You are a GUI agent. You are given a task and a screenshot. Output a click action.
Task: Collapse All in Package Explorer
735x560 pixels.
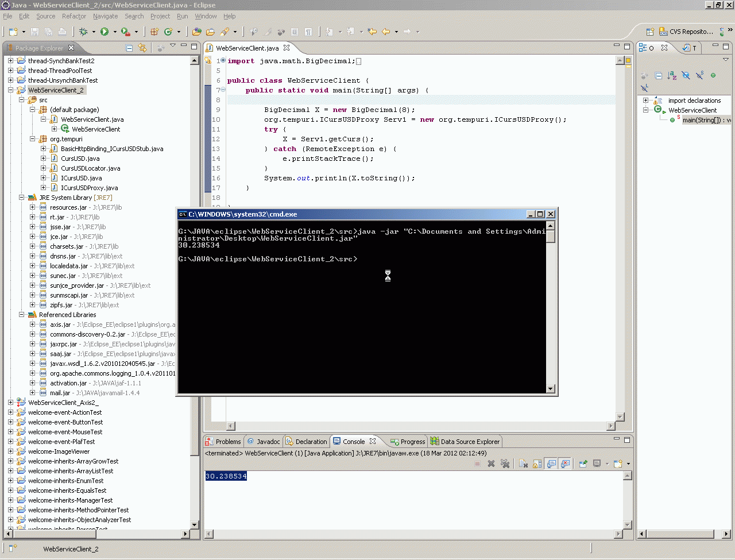click(x=129, y=48)
